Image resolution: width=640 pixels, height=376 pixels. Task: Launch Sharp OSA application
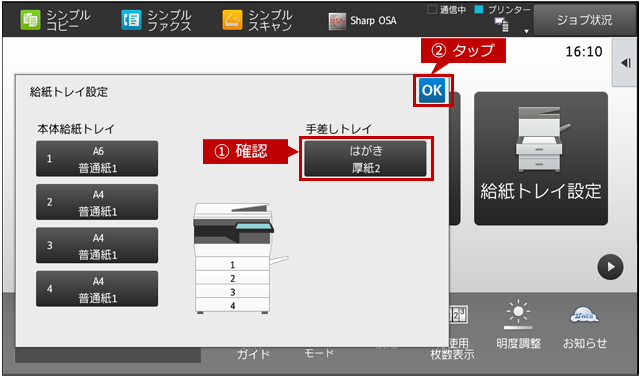tap(362, 21)
